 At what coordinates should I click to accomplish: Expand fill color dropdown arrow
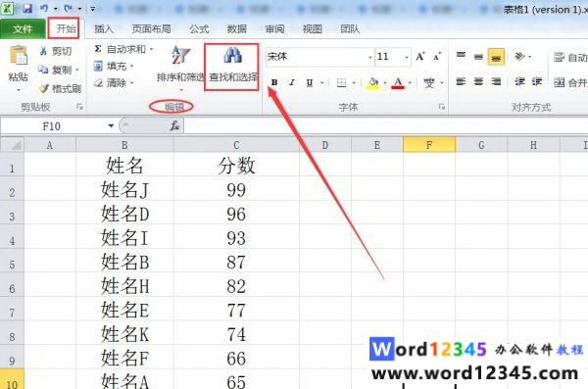(384, 82)
